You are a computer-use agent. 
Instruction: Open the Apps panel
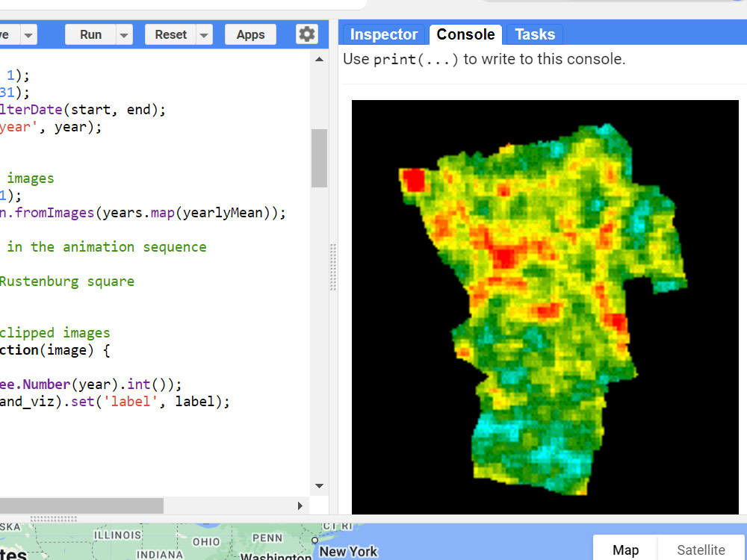point(250,34)
